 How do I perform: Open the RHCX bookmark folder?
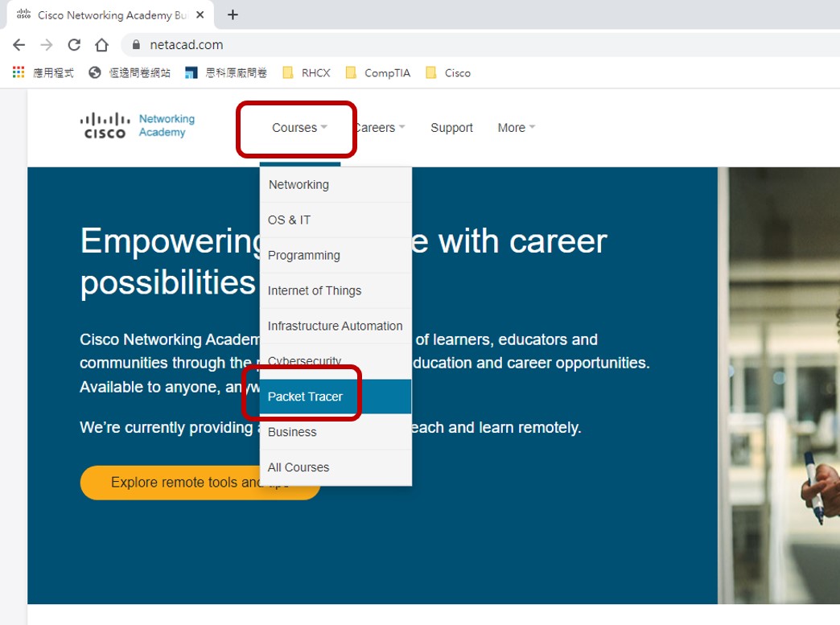307,73
